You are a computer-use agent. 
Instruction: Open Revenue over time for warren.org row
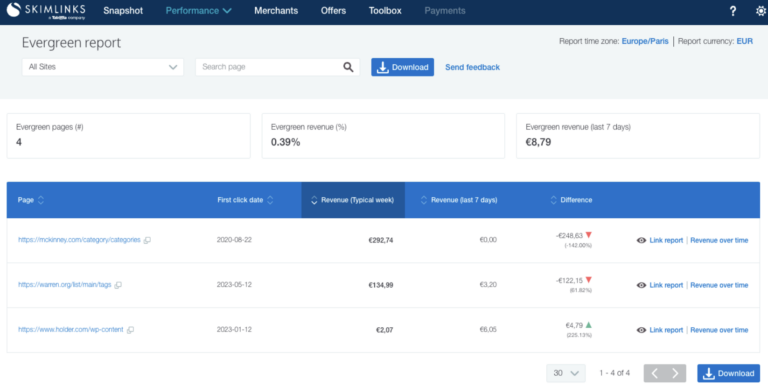click(x=719, y=285)
